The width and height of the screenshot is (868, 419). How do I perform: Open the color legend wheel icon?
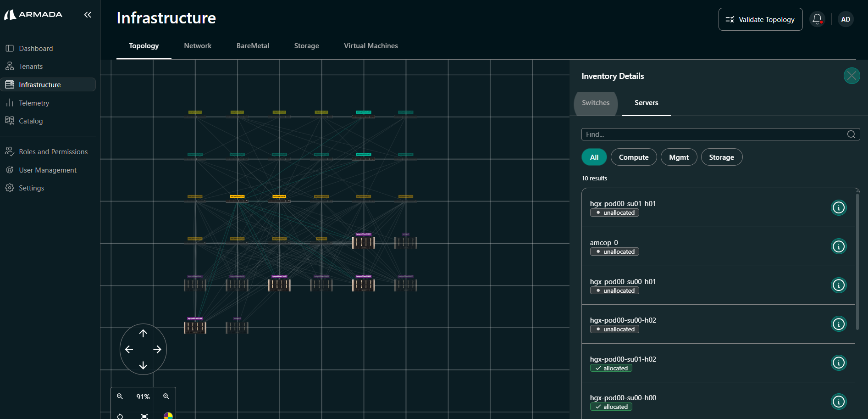tap(168, 416)
